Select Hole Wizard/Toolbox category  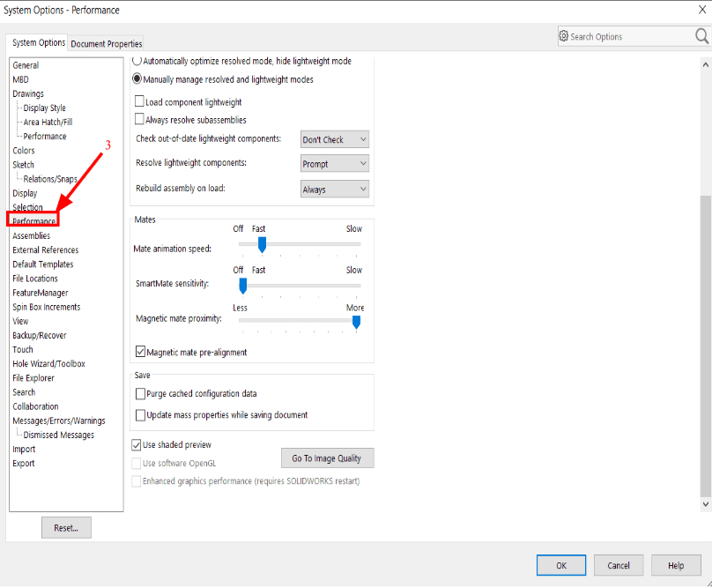click(x=48, y=363)
